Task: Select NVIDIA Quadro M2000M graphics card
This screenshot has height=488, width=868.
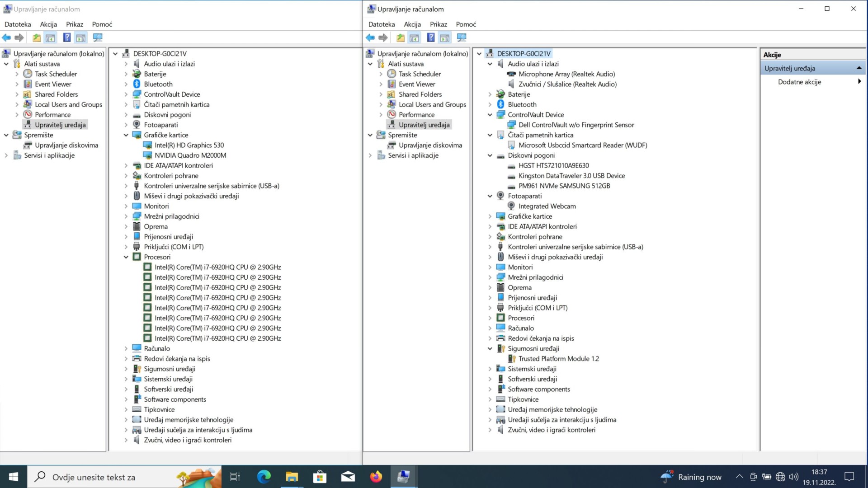Action: click(x=190, y=155)
